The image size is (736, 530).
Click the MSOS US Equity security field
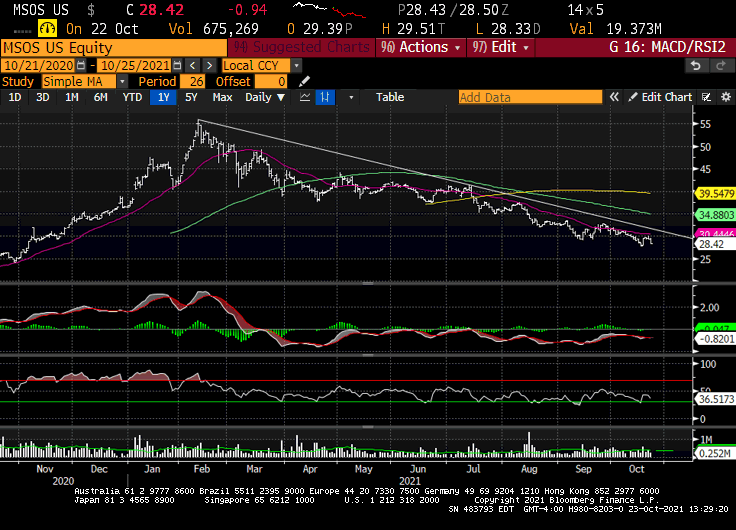[114, 48]
